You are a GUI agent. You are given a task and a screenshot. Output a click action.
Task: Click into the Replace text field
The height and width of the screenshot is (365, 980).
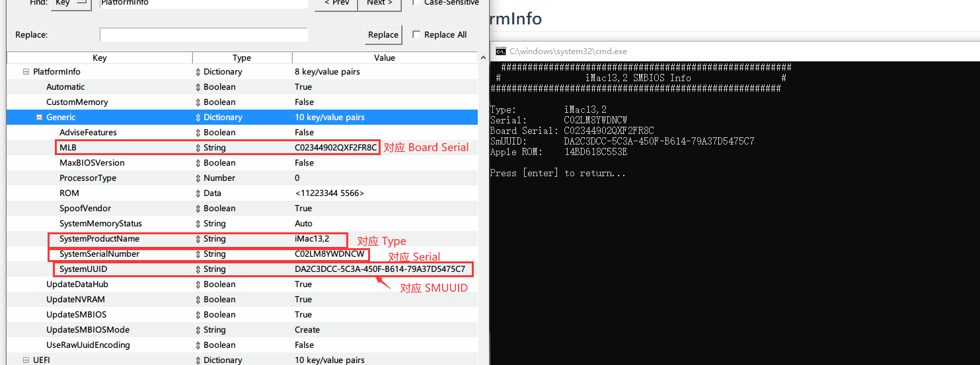(204, 34)
